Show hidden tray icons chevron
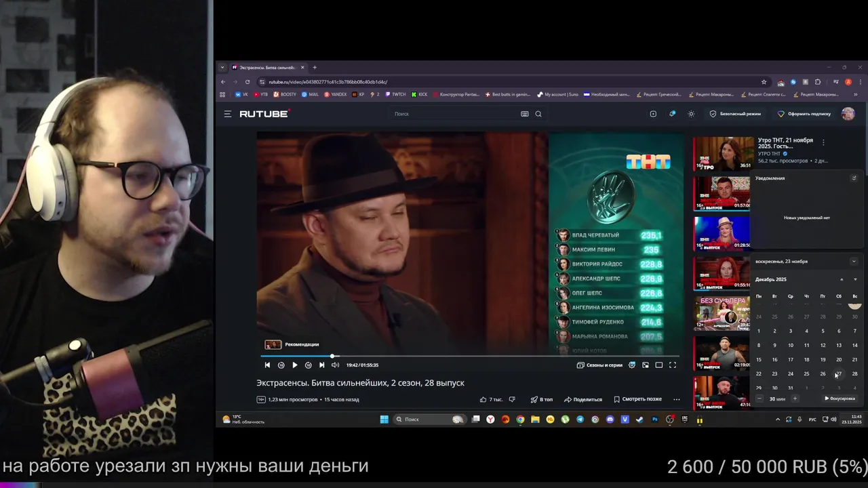This screenshot has width=868, height=488. [x=778, y=420]
